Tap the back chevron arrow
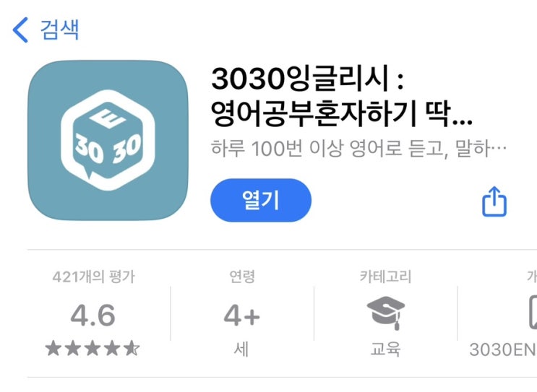This screenshot has height=392, width=537. 20,30
